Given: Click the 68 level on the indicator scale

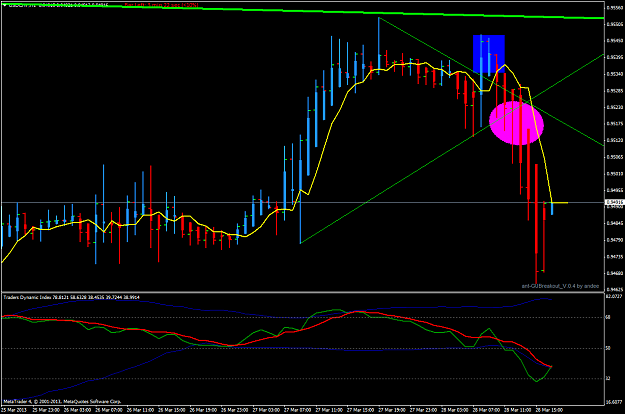Looking at the screenshot, I should click(x=608, y=318).
